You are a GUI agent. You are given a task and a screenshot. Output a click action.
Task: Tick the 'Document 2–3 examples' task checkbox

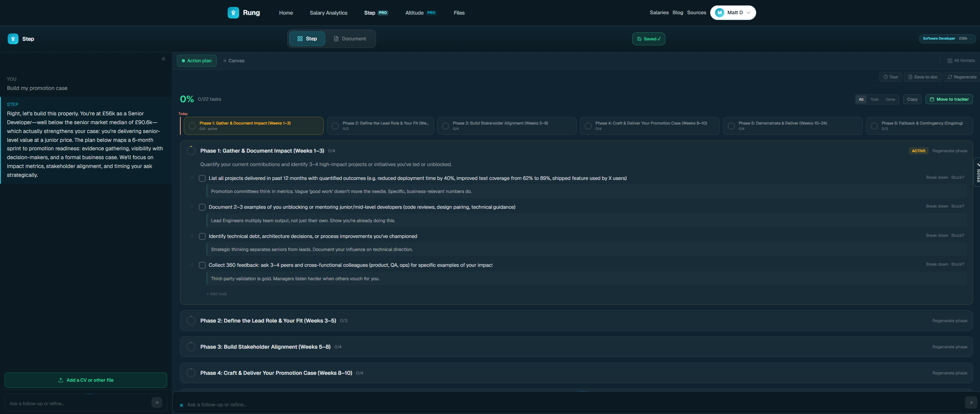pyautogui.click(x=202, y=207)
